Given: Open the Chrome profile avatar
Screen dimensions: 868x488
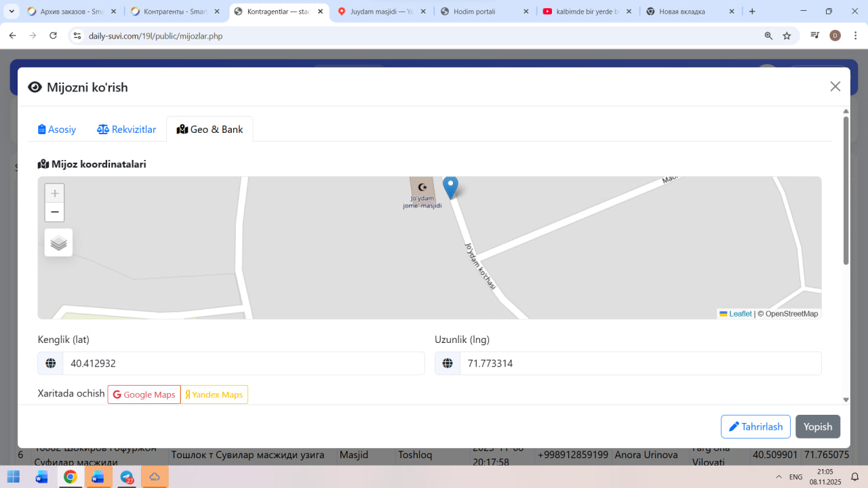Looking at the screenshot, I should click(x=835, y=36).
